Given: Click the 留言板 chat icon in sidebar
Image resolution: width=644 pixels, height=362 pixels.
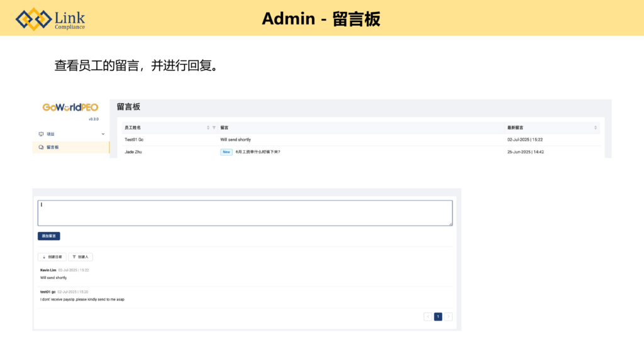Looking at the screenshot, I should point(42,147).
